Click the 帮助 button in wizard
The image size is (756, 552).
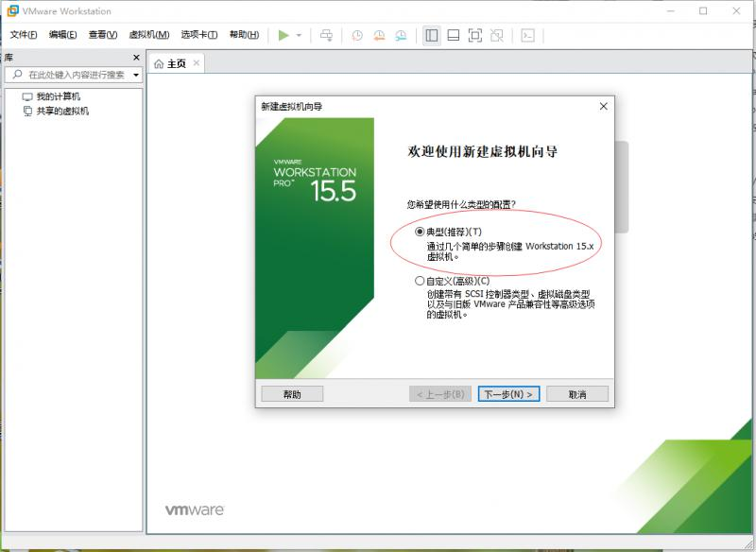(x=292, y=394)
